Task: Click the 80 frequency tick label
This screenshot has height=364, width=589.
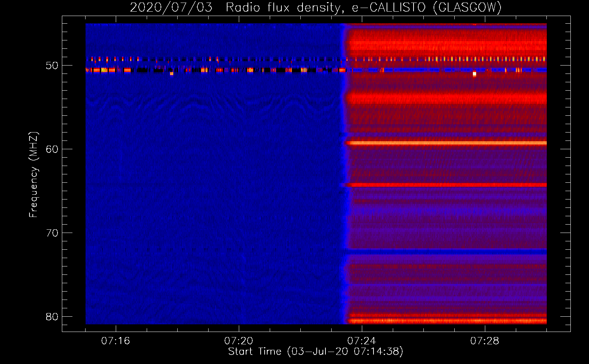Action: coord(52,317)
